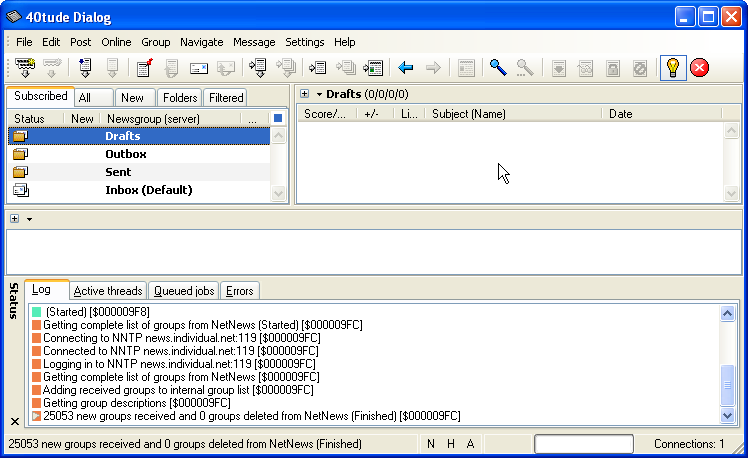Switch to the Folders tab
The image size is (748, 458).
pos(179,97)
